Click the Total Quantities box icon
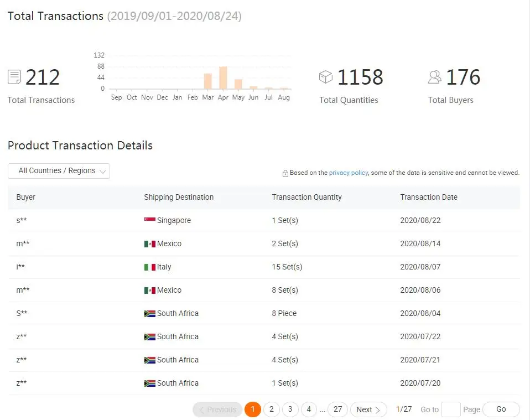Image resolution: width=530 pixels, height=420 pixels. click(x=325, y=77)
